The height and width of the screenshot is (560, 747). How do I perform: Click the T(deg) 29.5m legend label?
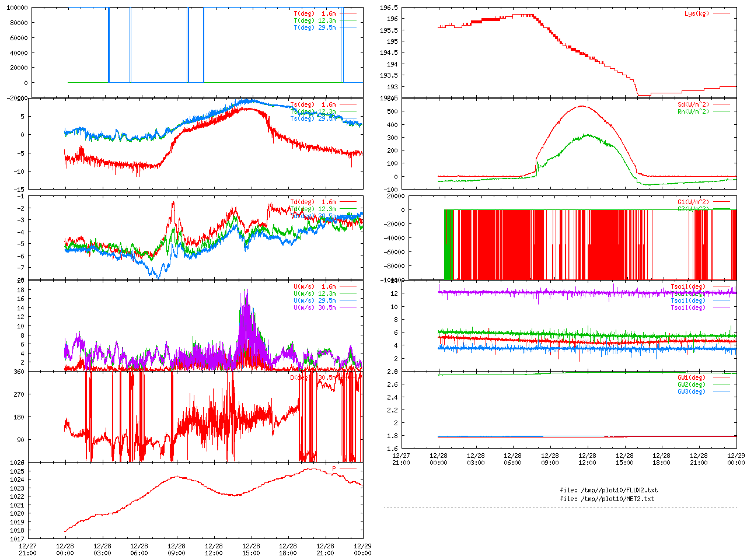pyautogui.click(x=315, y=27)
